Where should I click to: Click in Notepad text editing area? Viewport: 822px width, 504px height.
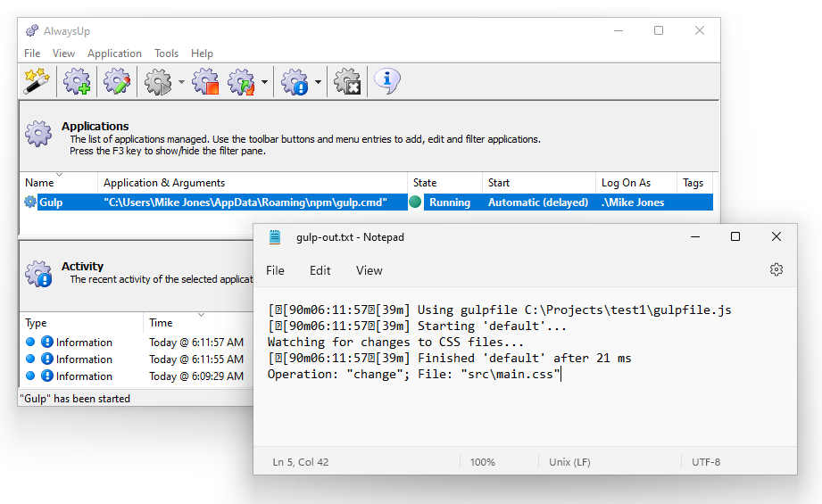[x=525, y=367]
